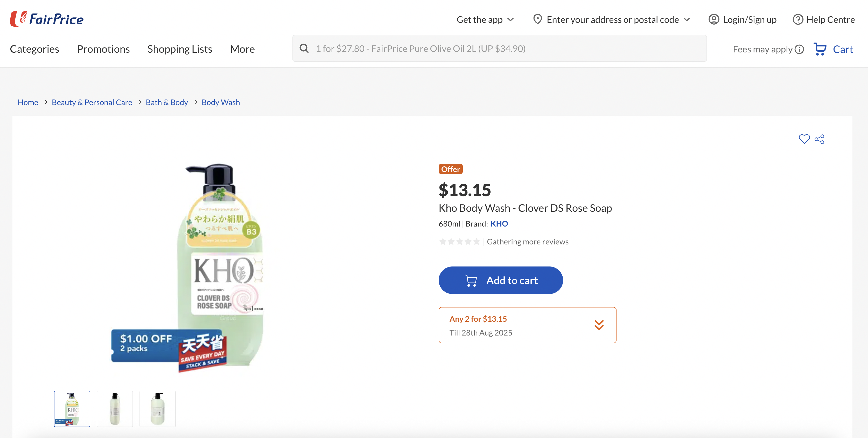
Task: Open the KHO brand link
Action: (x=499, y=224)
